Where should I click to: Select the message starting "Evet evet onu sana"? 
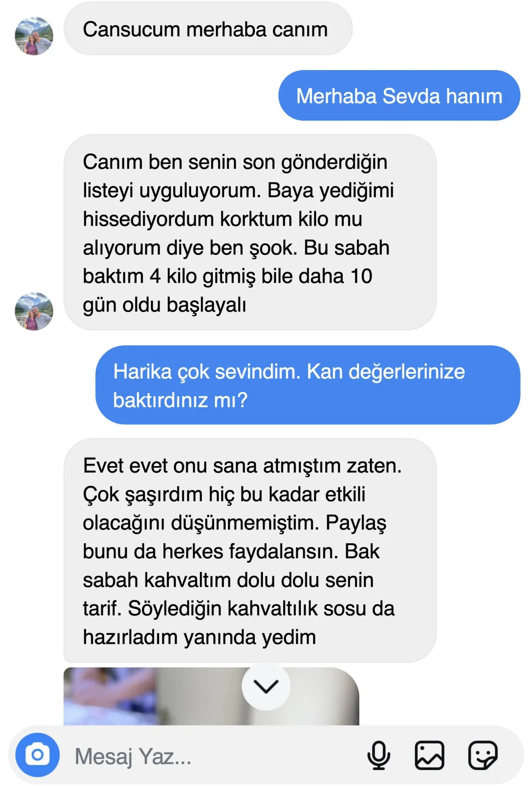point(250,550)
